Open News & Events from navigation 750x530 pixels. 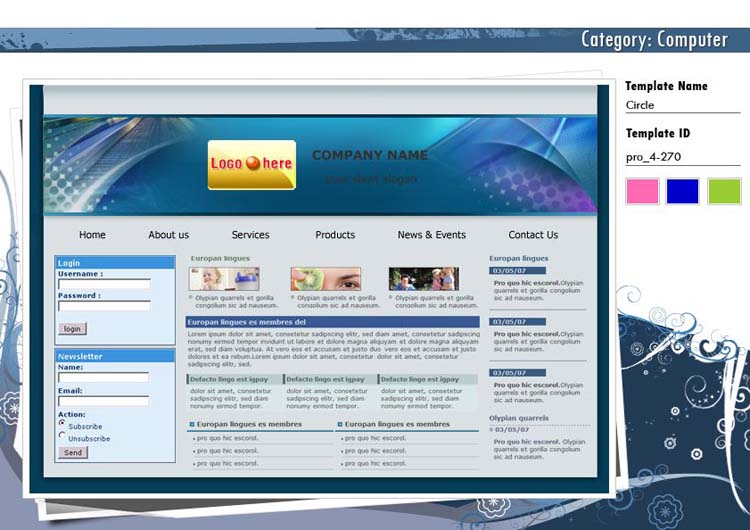pos(431,235)
